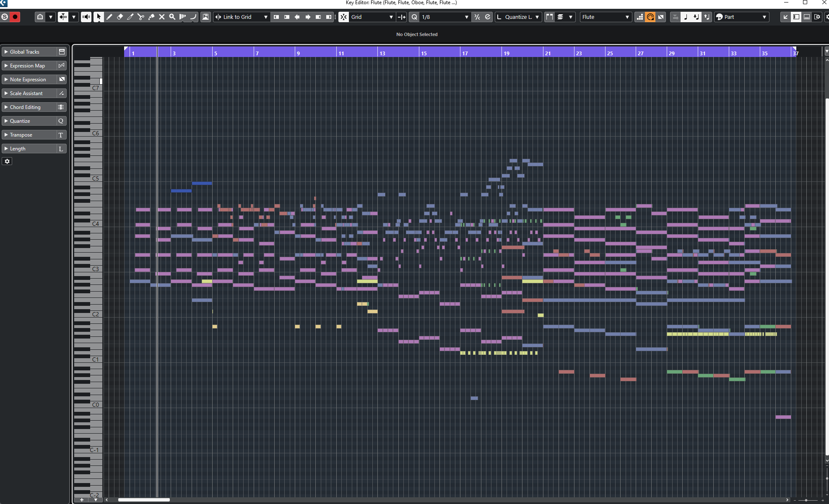The height and width of the screenshot is (504, 829).
Task: Click the Edit Active Part Only layers icon
Action: 560,17
